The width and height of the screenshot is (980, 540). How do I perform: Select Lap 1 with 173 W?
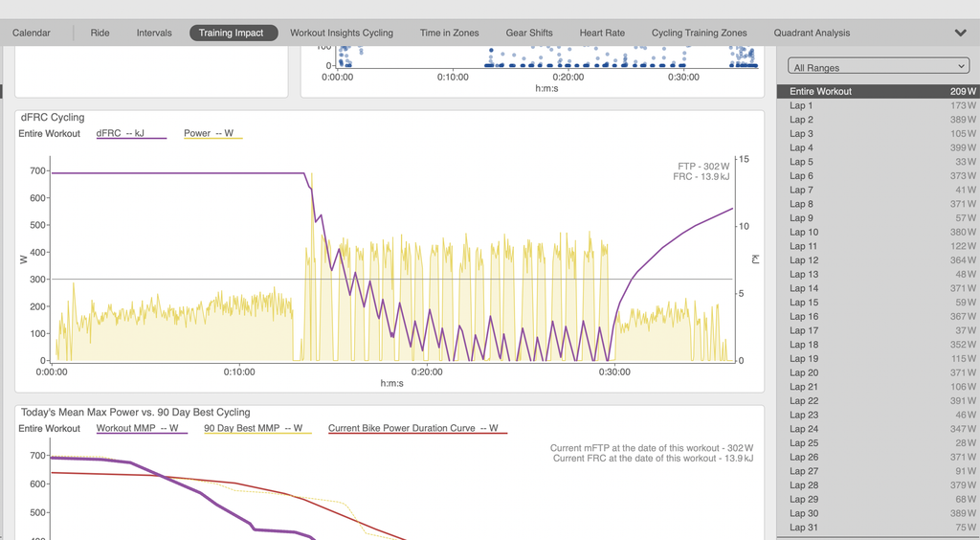click(x=879, y=105)
